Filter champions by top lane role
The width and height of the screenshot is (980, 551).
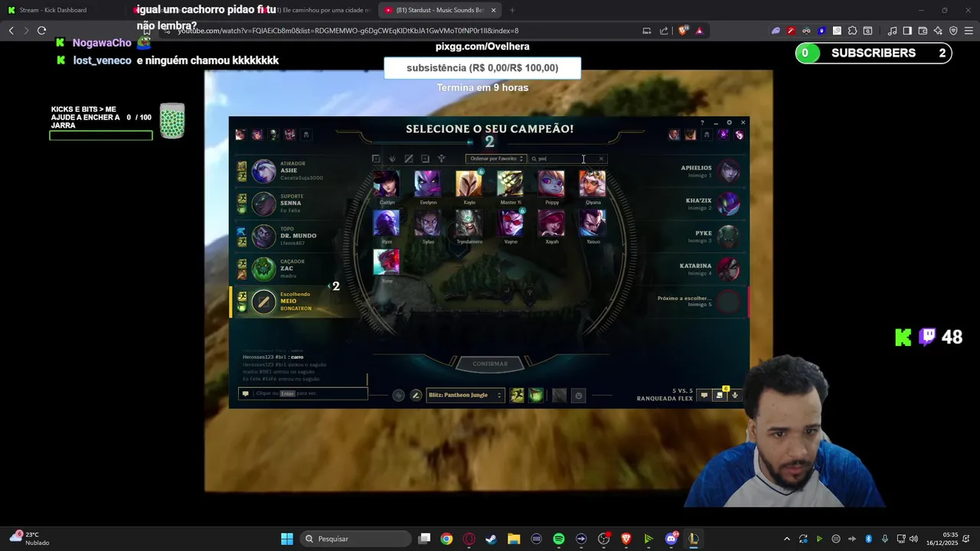[376, 158]
